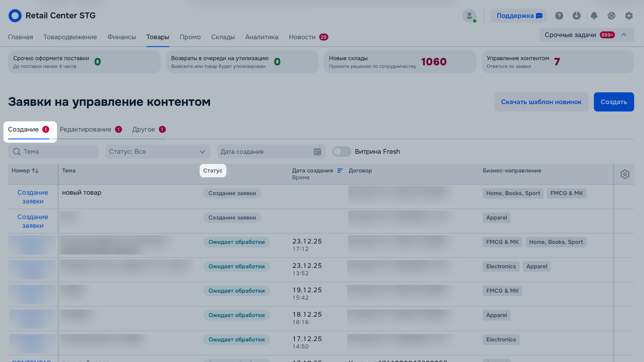644x362 pixels.
Task: Collapse the Срочные задачи panel chevron
Action: [x=624, y=35]
